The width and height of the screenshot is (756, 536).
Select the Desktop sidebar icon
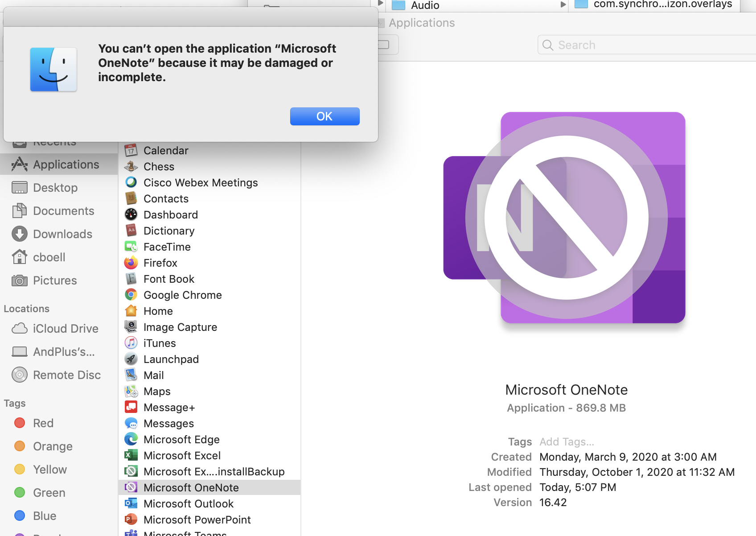19,188
